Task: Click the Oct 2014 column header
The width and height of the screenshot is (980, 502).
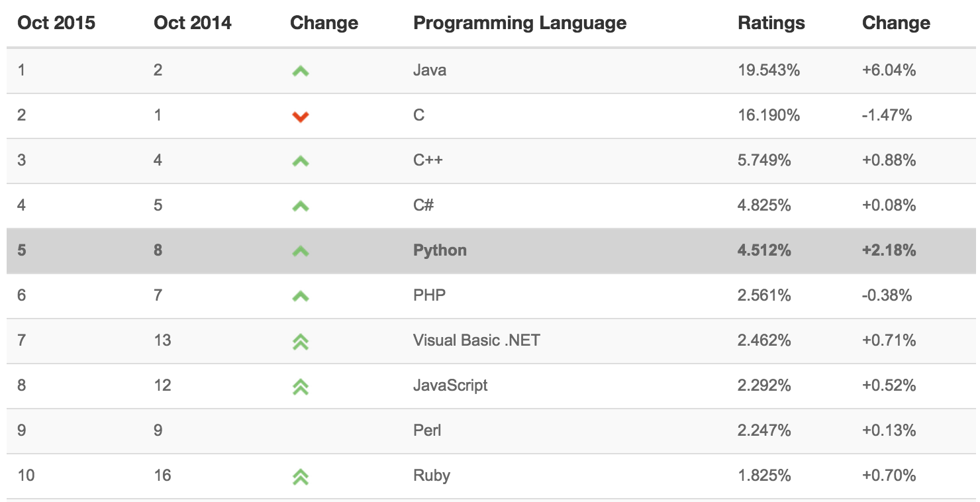Action: pos(193,23)
